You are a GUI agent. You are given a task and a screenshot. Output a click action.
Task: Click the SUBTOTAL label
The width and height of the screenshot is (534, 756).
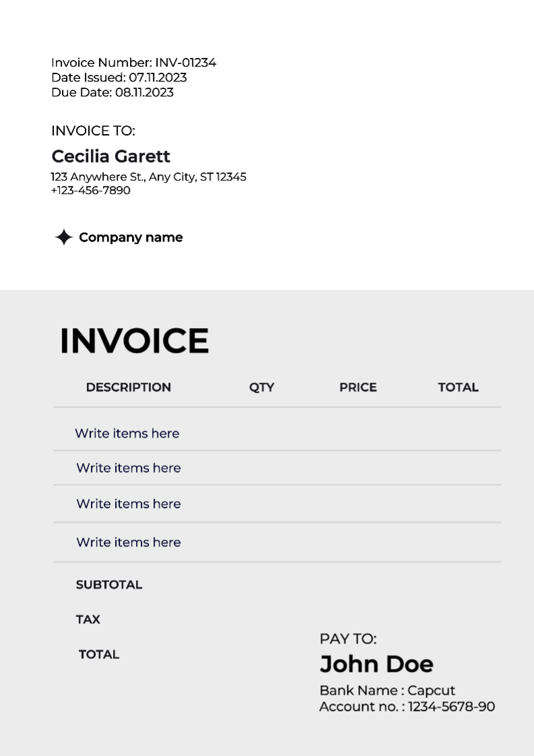click(108, 585)
